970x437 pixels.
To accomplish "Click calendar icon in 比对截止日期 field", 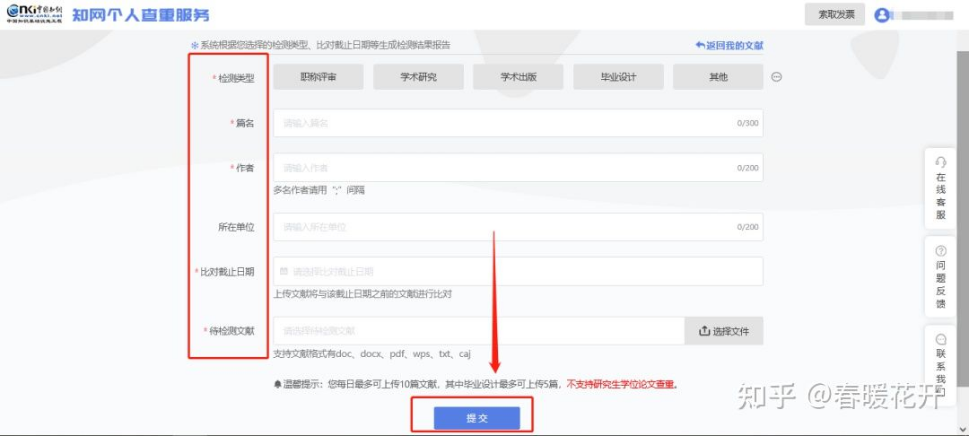I will click(x=284, y=271).
